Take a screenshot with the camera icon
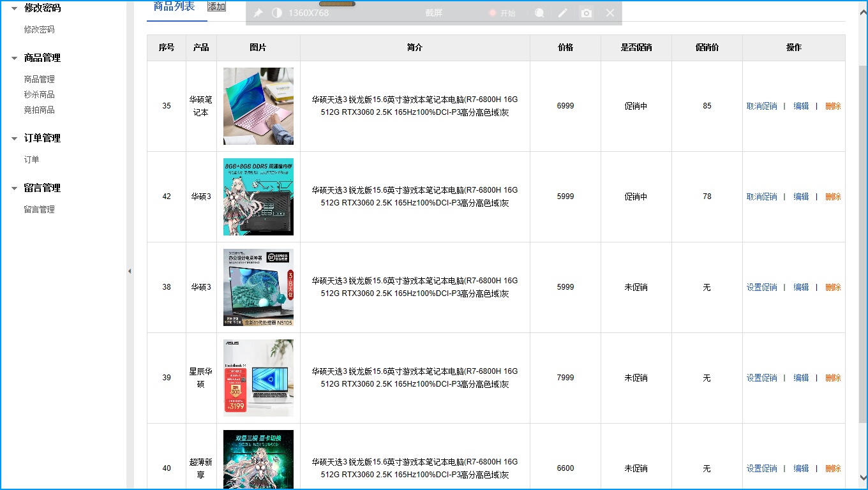Image resolution: width=868 pixels, height=490 pixels. 587,13
